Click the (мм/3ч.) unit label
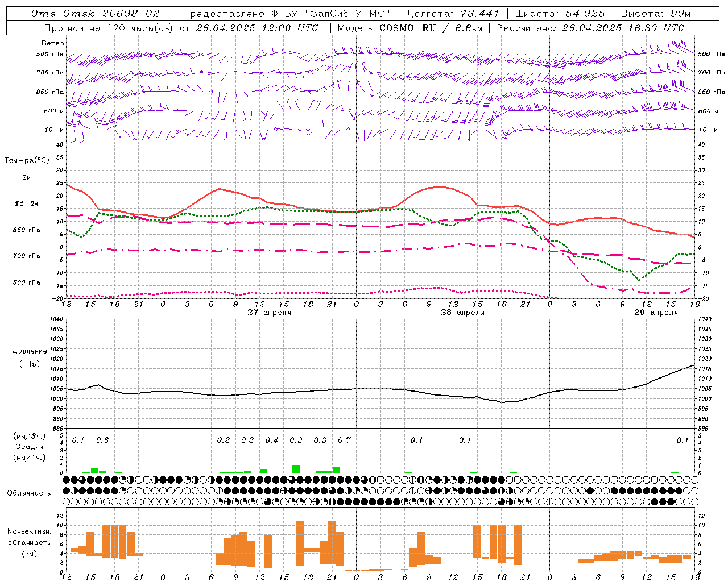728x582 pixels. point(30,436)
